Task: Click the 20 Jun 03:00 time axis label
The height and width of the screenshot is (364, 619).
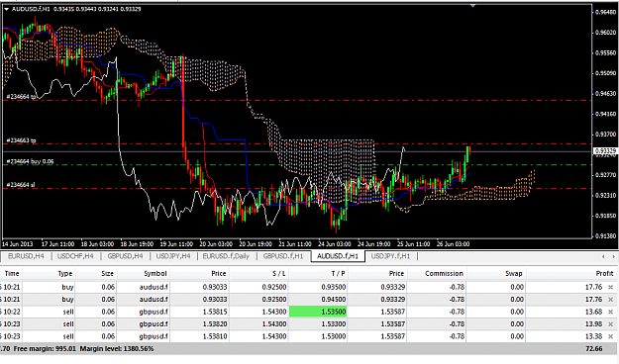Action: click(216, 244)
